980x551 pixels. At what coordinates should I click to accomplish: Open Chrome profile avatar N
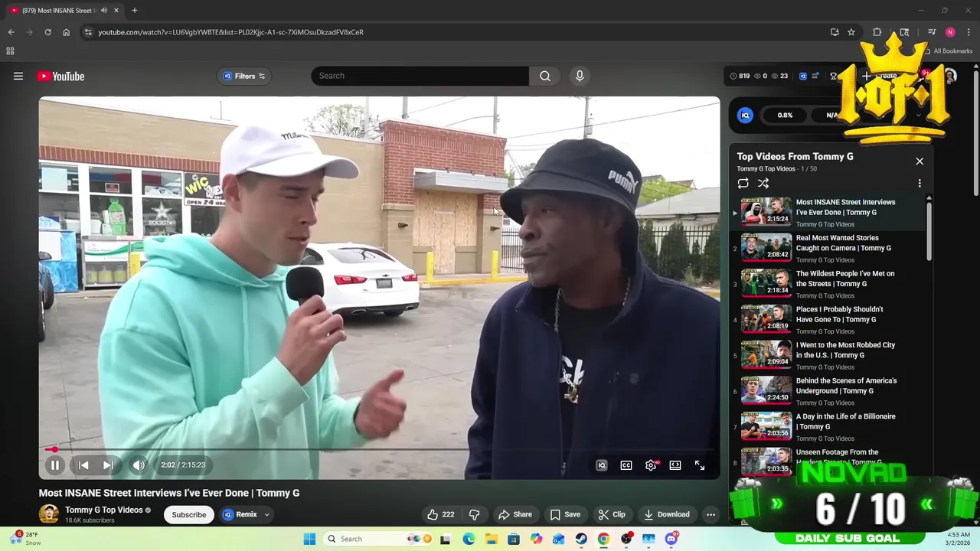coord(950,32)
